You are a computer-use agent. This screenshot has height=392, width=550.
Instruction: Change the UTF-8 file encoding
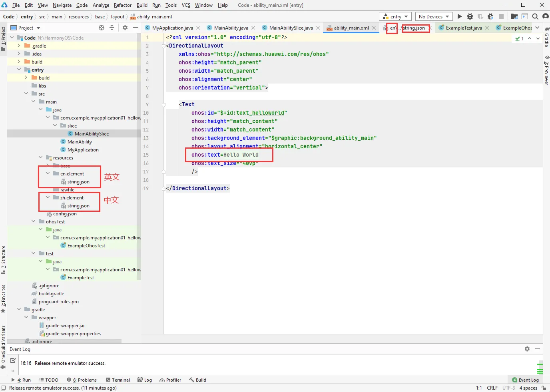click(x=508, y=388)
